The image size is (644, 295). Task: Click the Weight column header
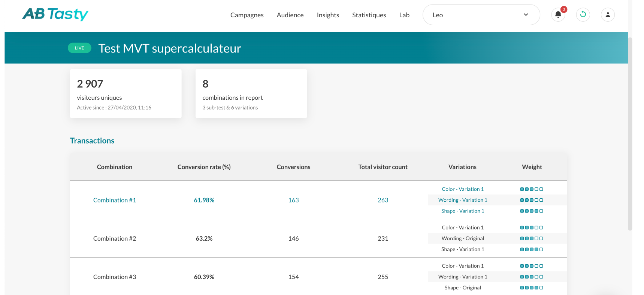pyautogui.click(x=532, y=167)
